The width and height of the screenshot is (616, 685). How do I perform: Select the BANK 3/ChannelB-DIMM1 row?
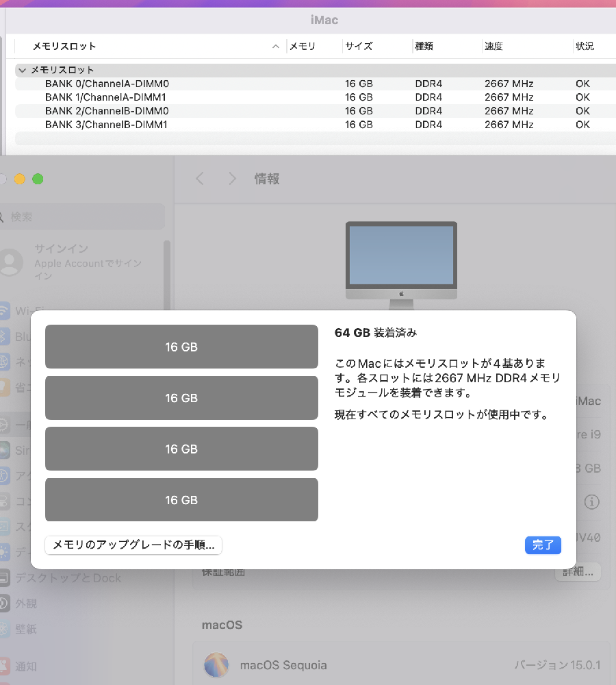point(316,125)
